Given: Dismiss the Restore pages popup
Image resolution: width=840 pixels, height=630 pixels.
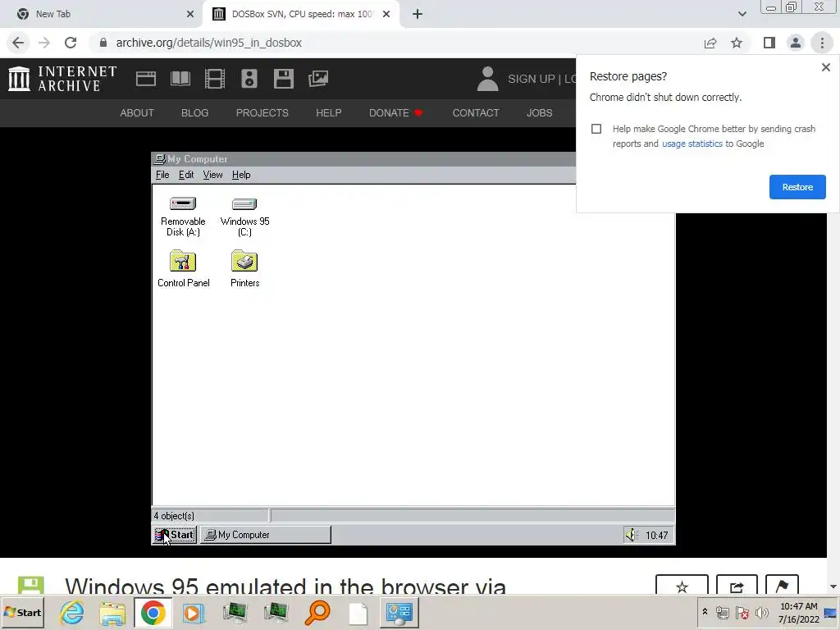Looking at the screenshot, I should pyautogui.click(x=825, y=67).
